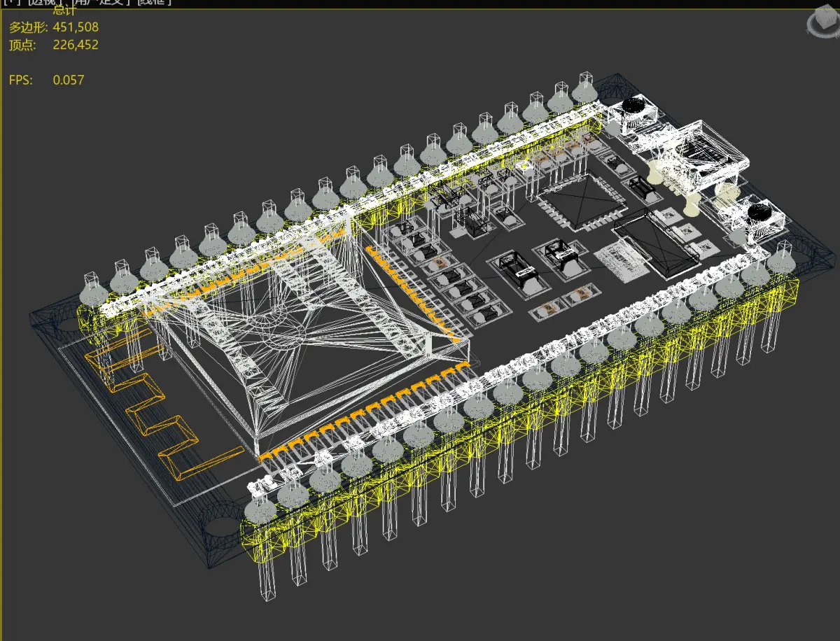Click the FPS statistics label
The width and height of the screenshot is (840, 641).
click(x=20, y=80)
